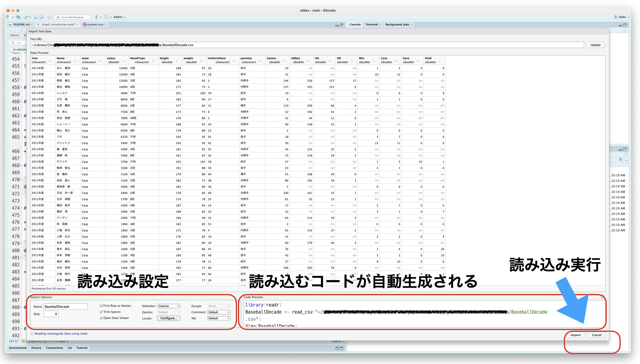Close the Terminal tab
The image size is (640, 364).
tap(380, 25)
